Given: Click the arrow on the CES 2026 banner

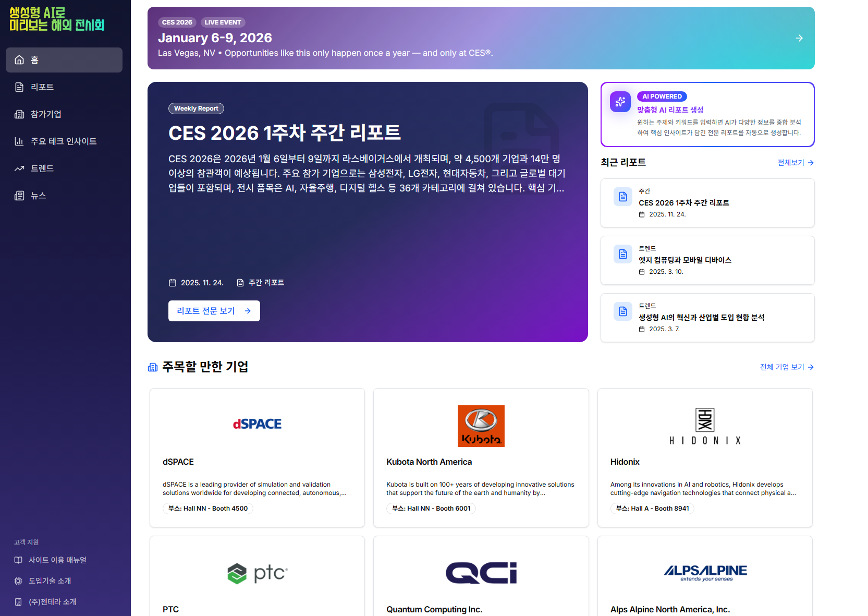Looking at the screenshot, I should [799, 38].
